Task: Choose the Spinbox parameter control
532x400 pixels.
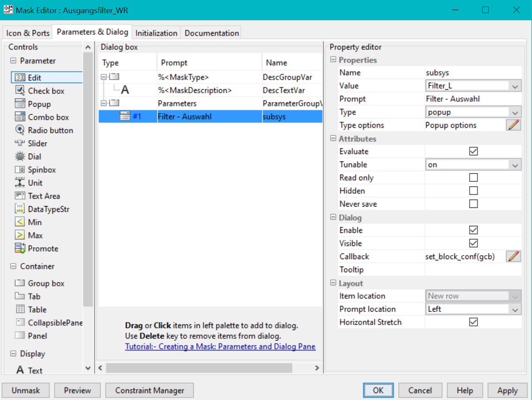Action: 42,170
